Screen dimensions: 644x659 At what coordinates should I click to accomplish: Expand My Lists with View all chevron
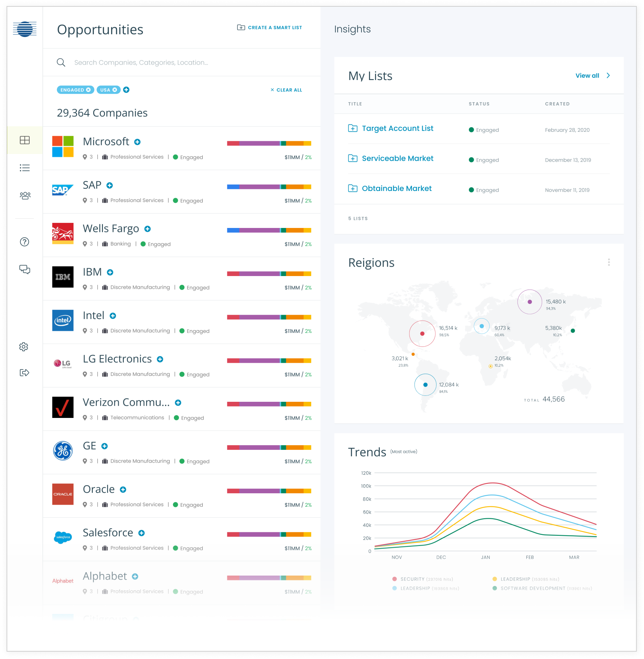[x=608, y=75]
